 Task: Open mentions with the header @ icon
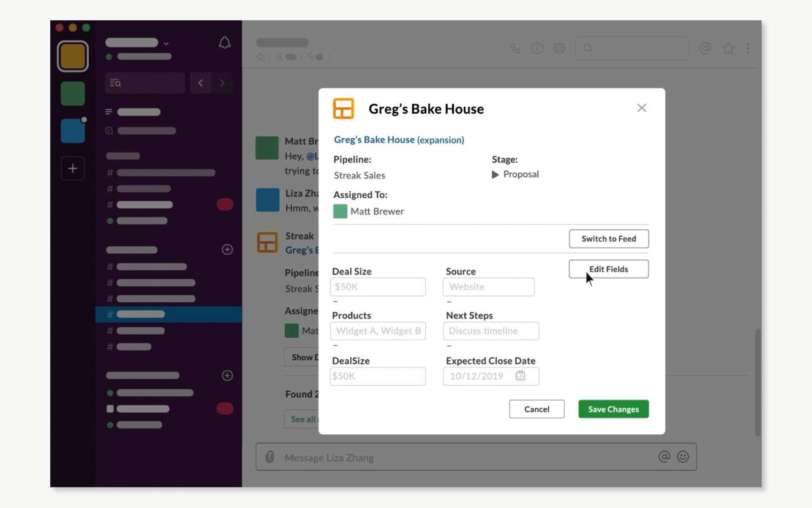pos(705,48)
